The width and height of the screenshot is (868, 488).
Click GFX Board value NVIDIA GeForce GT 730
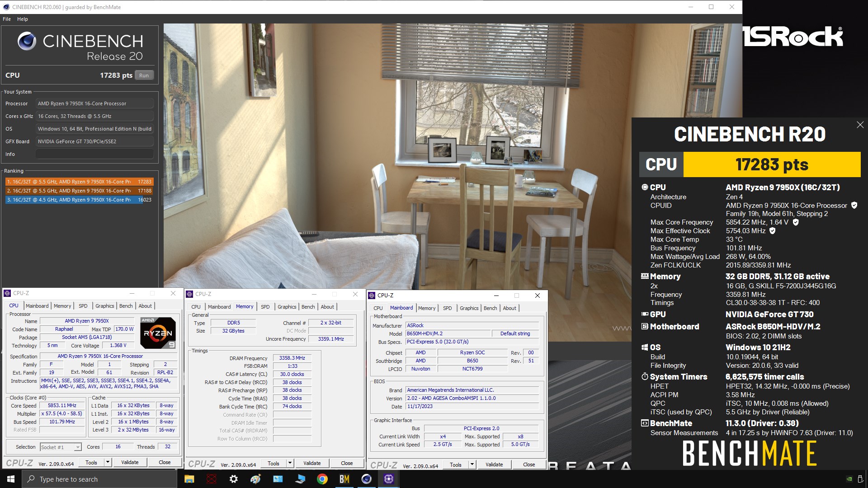94,141
